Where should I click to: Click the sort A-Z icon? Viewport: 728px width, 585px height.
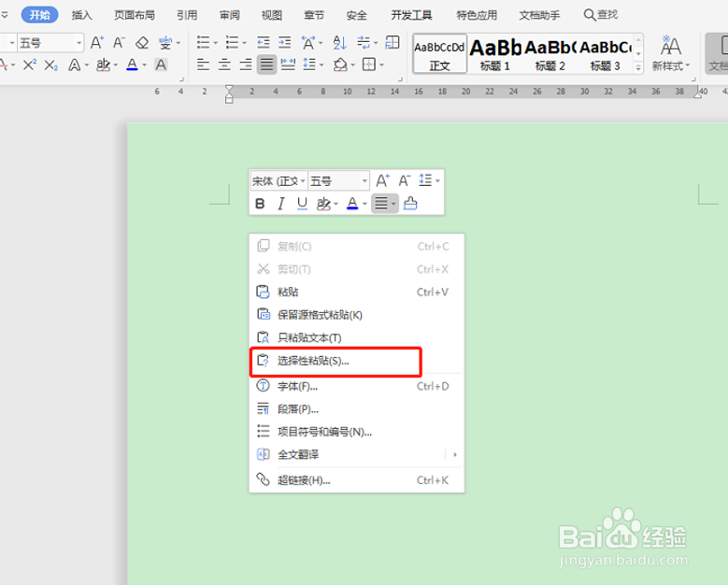pos(340,43)
